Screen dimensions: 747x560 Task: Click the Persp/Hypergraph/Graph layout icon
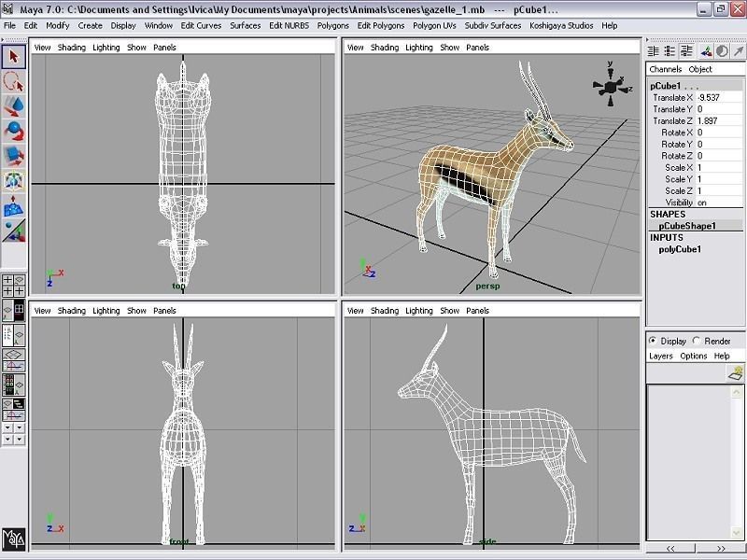pyautogui.click(x=13, y=410)
